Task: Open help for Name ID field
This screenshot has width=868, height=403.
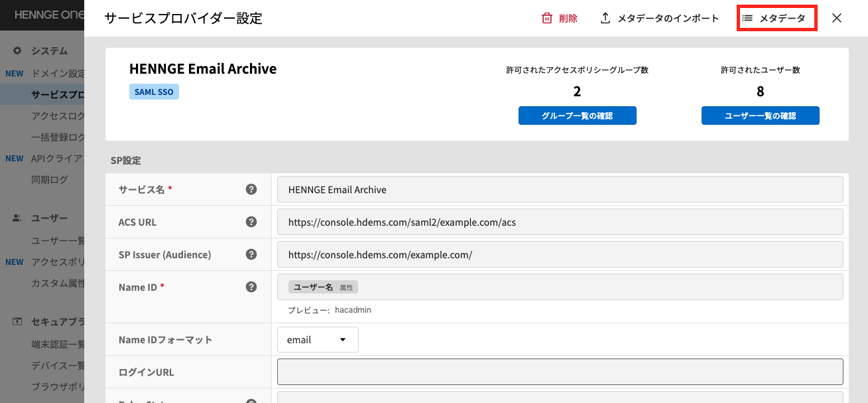Action: point(251,287)
